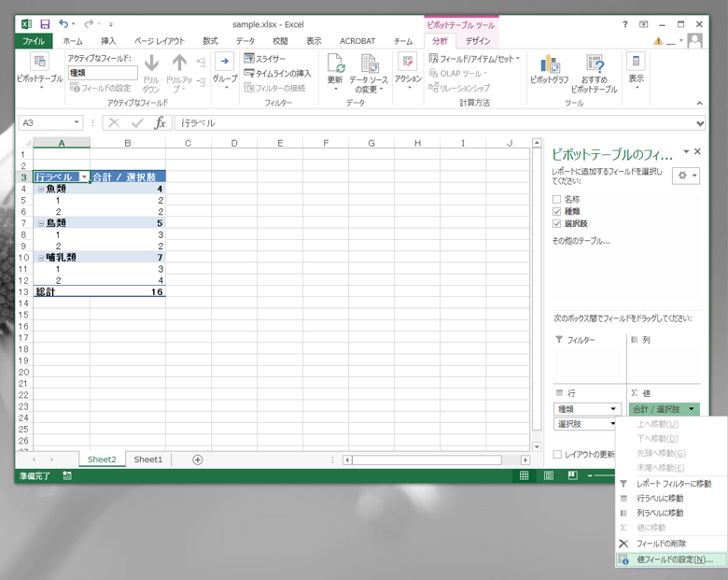Insert a スライサー
The image size is (728, 580).
point(265,59)
